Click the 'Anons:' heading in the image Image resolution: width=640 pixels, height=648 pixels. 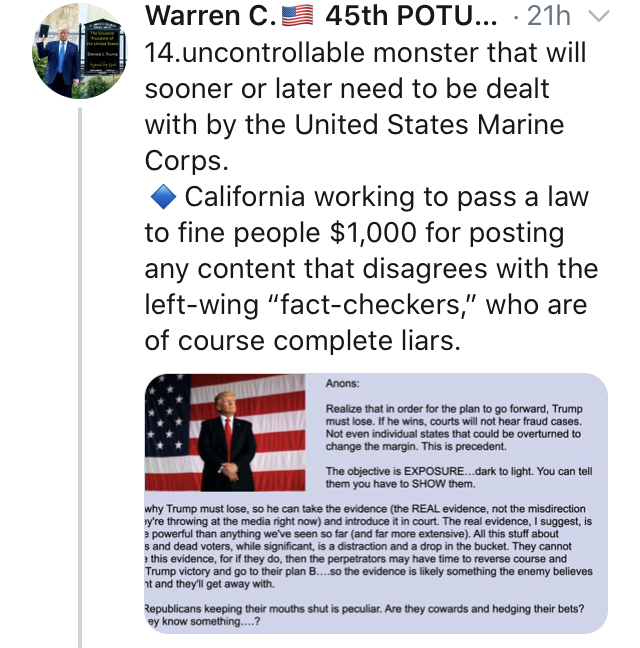343,384
